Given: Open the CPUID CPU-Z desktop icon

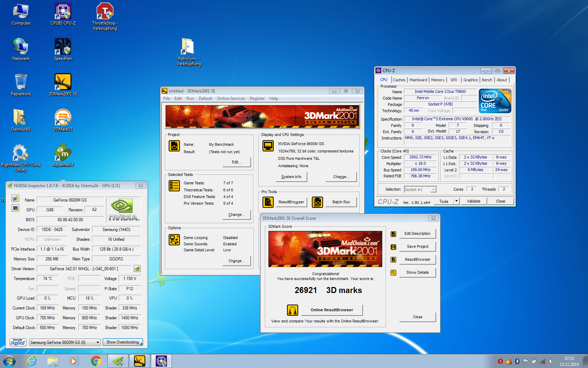Looking at the screenshot, I should click(x=63, y=14).
